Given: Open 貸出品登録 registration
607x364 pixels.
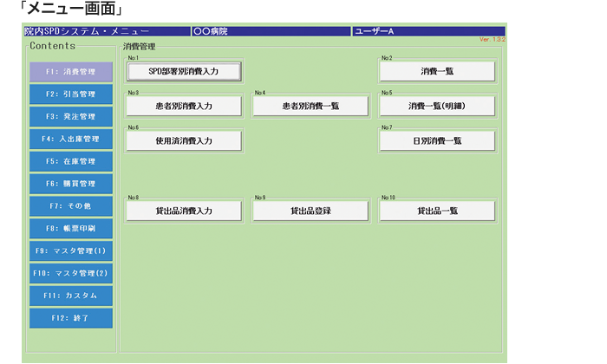Looking at the screenshot, I should coord(310,211).
